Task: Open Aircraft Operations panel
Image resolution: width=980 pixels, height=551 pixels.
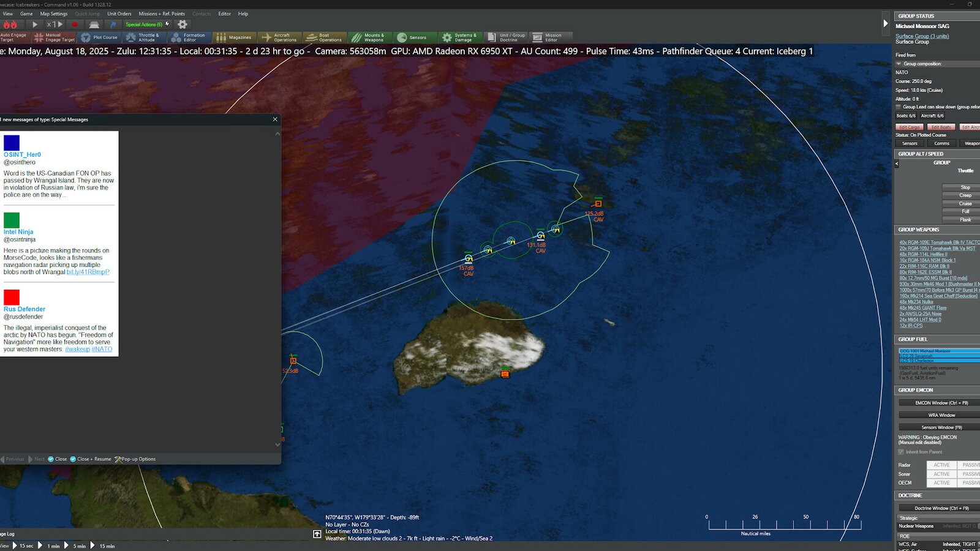Action: (x=279, y=37)
